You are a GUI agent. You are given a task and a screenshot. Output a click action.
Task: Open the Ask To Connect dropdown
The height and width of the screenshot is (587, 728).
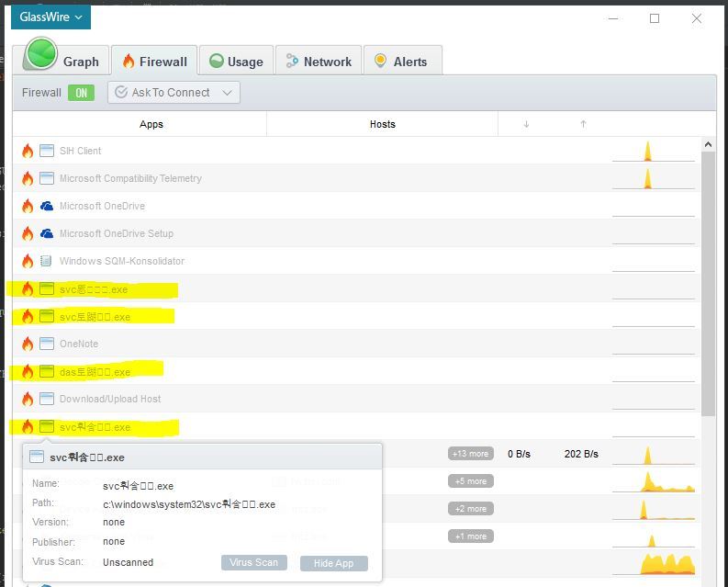tap(174, 93)
